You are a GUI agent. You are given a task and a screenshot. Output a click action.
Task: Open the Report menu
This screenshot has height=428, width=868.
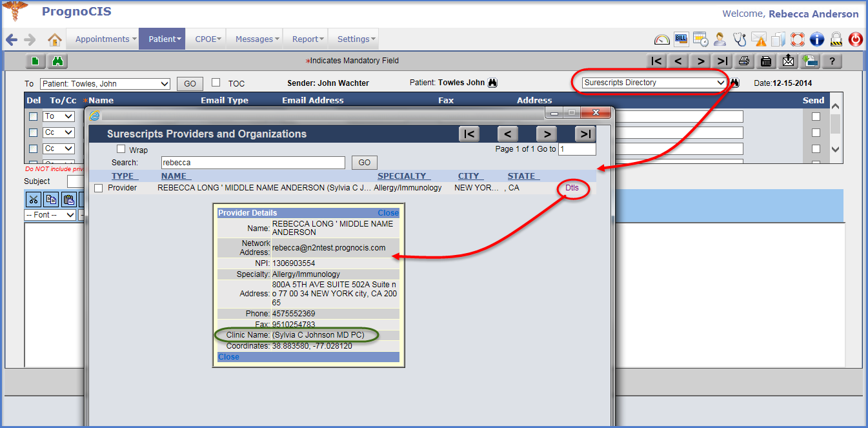pyautogui.click(x=305, y=39)
